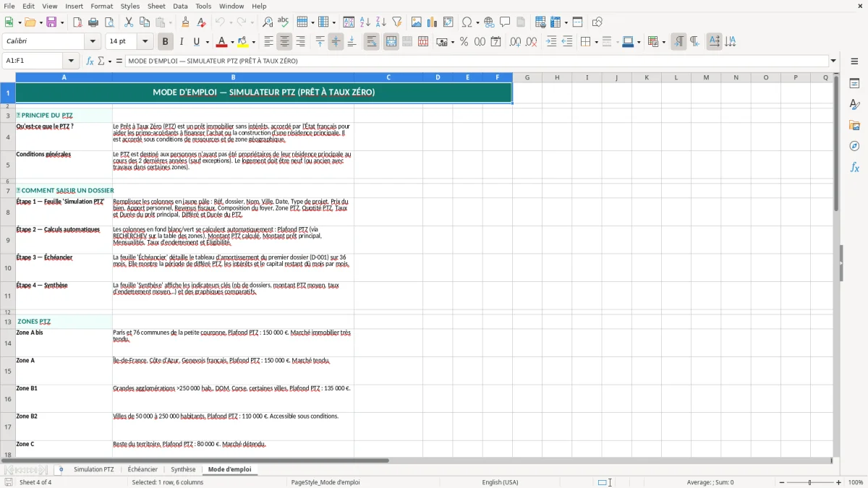Sort ascending A to Z

pos(365,22)
